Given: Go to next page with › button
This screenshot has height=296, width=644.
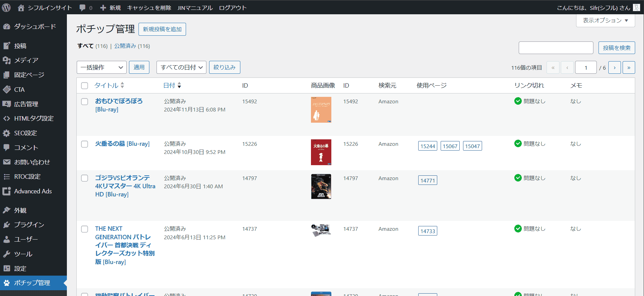Looking at the screenshot, I should click(x=614, y=67).
